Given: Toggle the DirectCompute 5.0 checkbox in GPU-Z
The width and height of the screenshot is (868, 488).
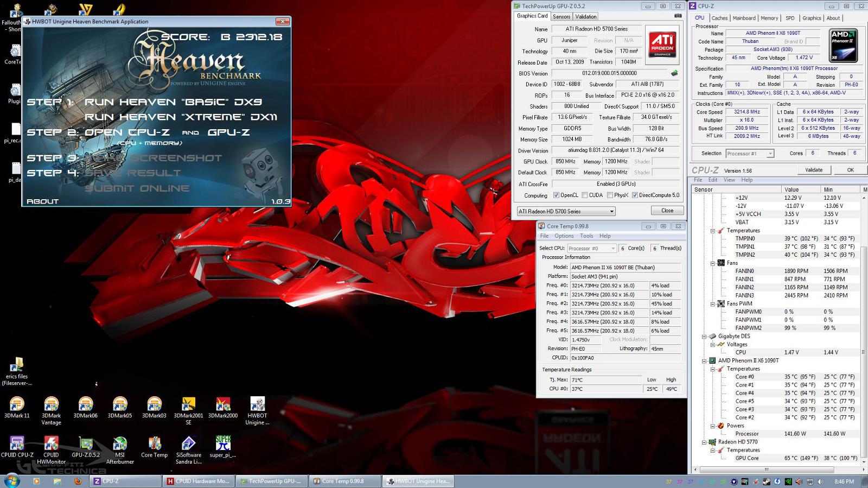Looking at the screenshot, I should (635, 195).
